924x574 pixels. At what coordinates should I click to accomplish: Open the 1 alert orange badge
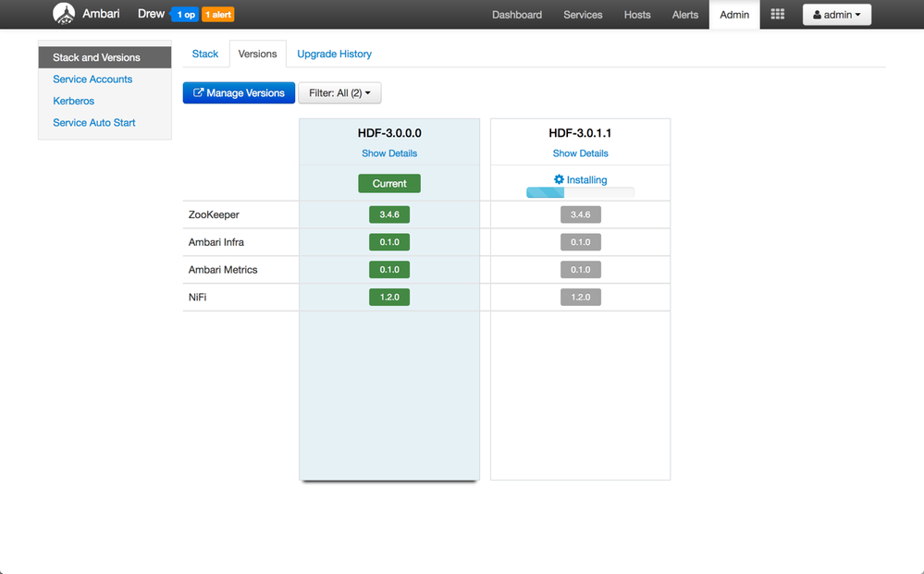point(217,15)
